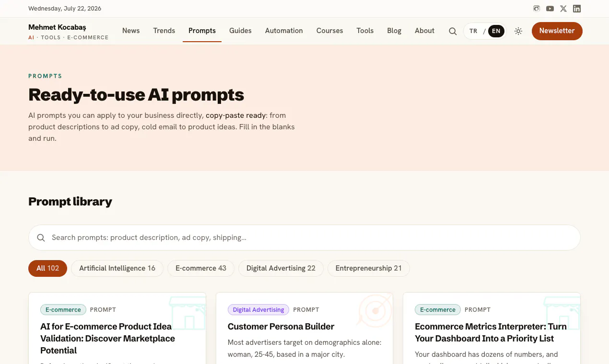Open the News menu item

(131, 31)
